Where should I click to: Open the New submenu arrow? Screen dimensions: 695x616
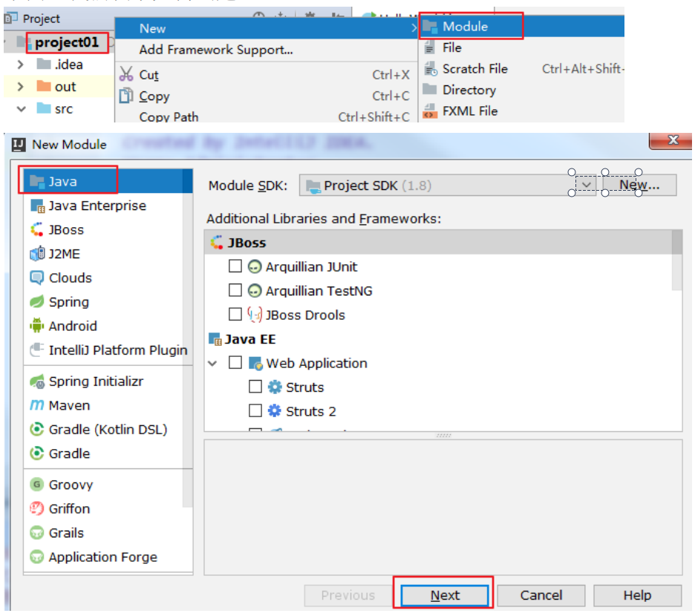414,28
